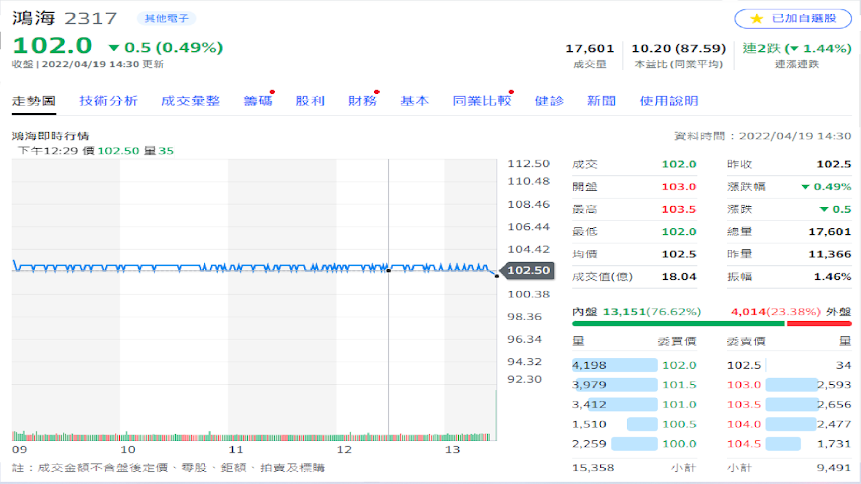Click the 鴻海 2317 stock title
The width and height of the screenshot is (861, 484).
pyautogui.click(x=65, y=18)
